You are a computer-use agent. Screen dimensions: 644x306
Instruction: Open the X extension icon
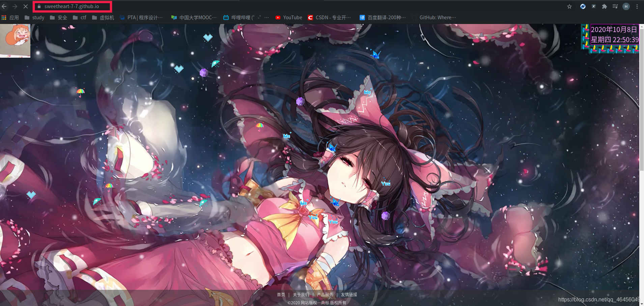[x=594, y=6]
